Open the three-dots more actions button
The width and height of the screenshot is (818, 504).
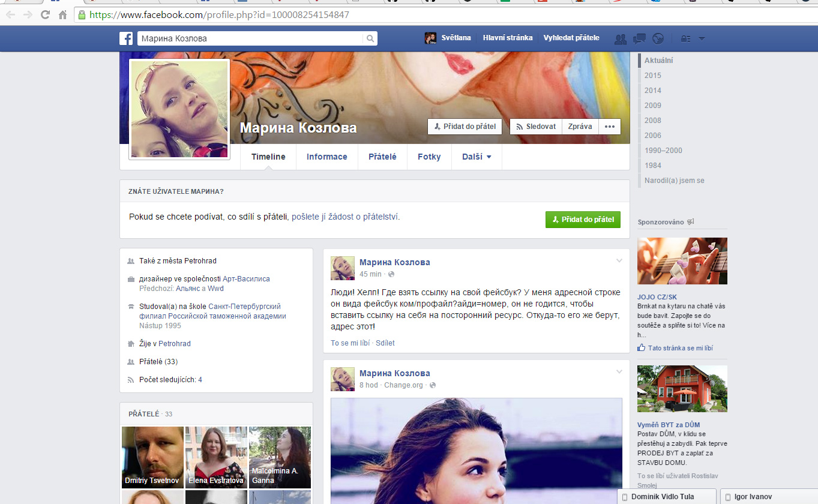point(610,127)
